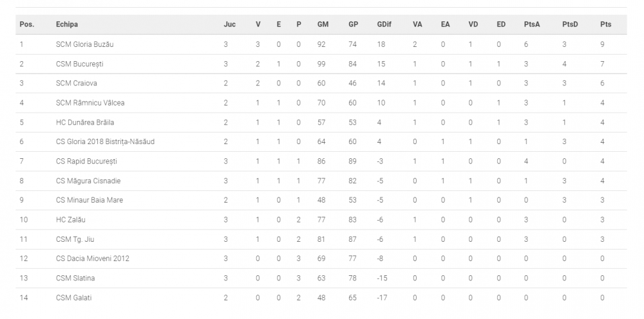Viewport: 644px width, 319px height.
Task: Open SCM Gloria Buzău team row
Action: (x=321, y=44)
